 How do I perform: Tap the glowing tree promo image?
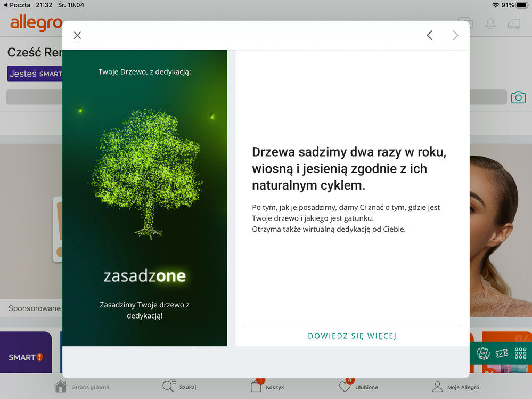144,198
